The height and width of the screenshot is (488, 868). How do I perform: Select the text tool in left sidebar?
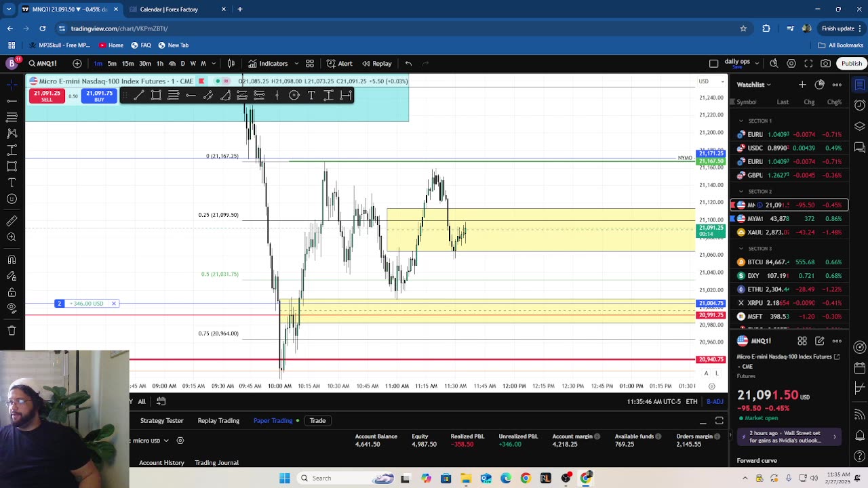click(12, 182)
